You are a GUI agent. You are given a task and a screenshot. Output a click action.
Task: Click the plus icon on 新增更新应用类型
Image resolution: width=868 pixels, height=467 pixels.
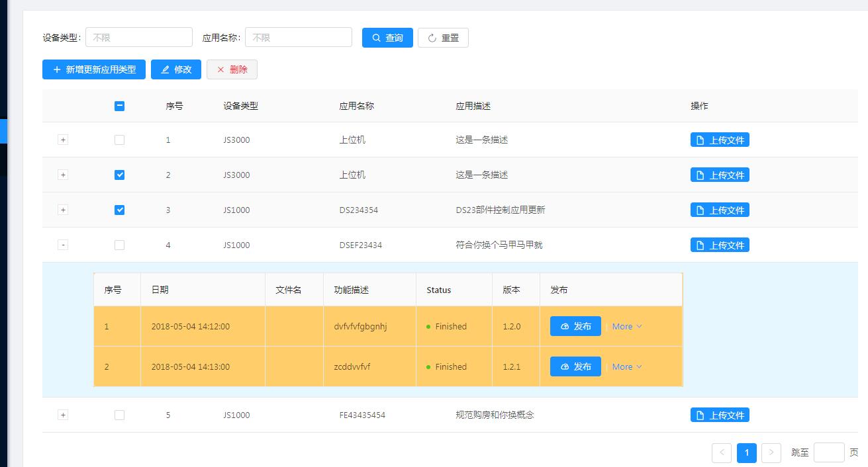(x=57, y=69)
